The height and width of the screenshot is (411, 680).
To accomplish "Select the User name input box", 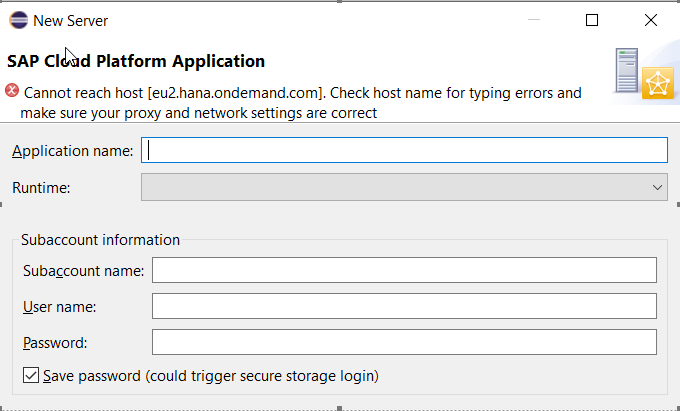I will point(404,306).
